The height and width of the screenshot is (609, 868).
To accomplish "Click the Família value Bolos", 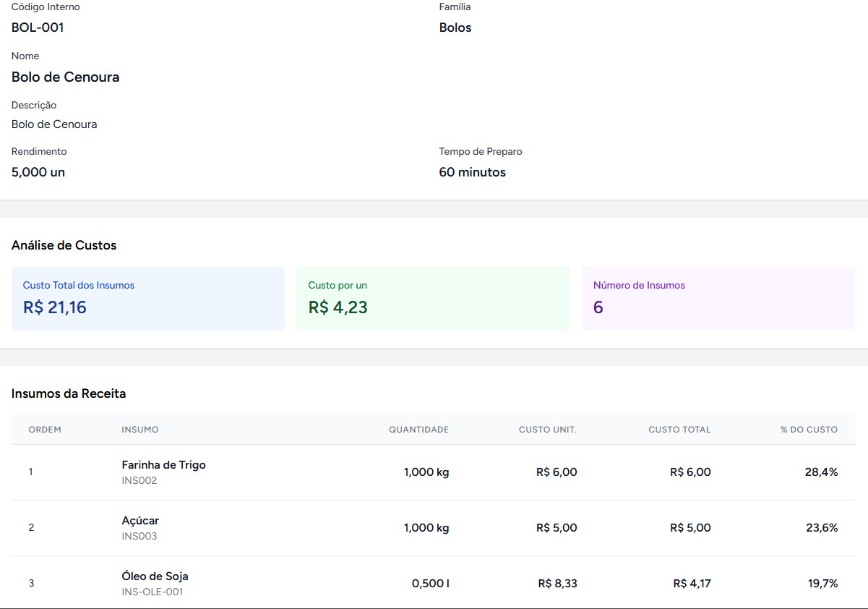I will click(455, 27).
